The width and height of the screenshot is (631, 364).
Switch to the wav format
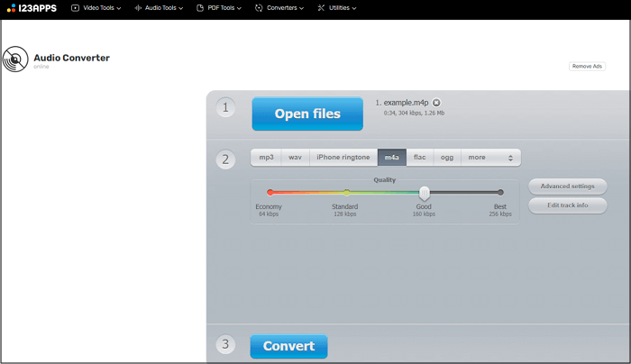tap(295, 157)
